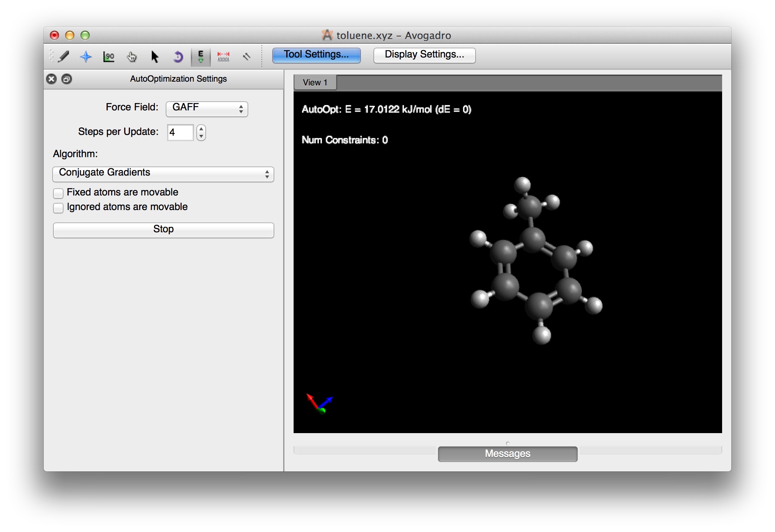Screen dimensions: 775x532
Task: Open the Conjugate Gradients algorithm dropdown
Action: pyautogui.click(x=163, y=174)
